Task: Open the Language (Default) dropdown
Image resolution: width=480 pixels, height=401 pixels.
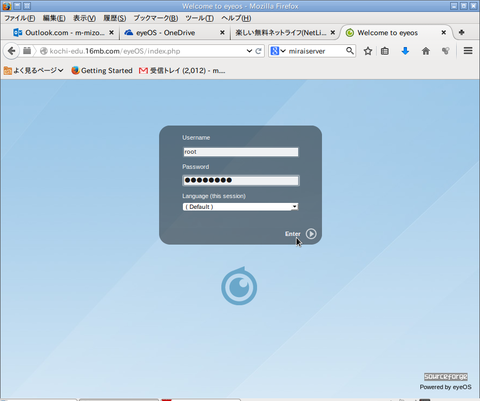Action: click(240, 207)
